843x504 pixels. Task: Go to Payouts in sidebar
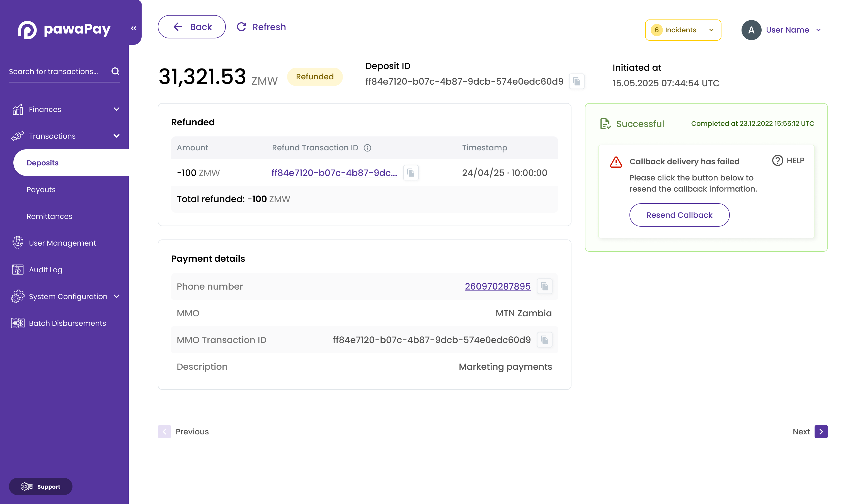(41, 190)
